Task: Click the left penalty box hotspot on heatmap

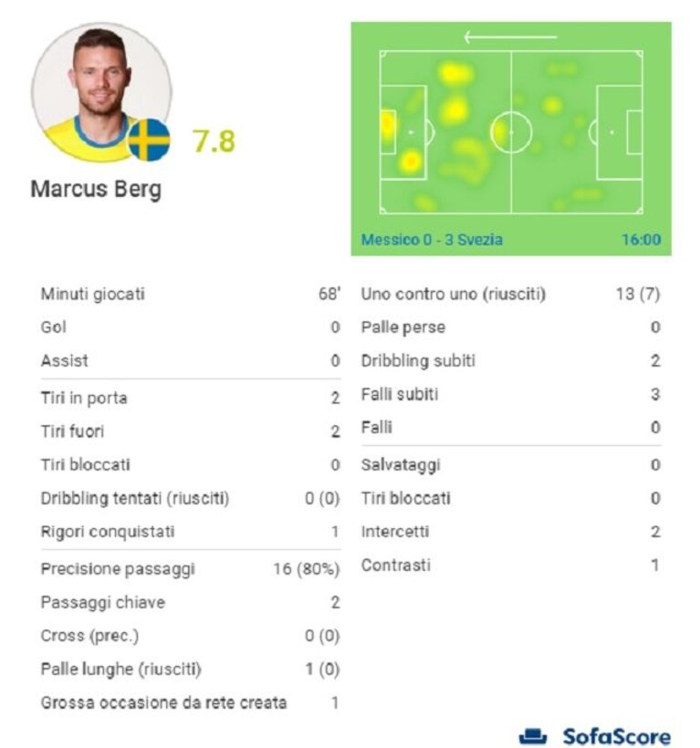Action: click(411, 161)
